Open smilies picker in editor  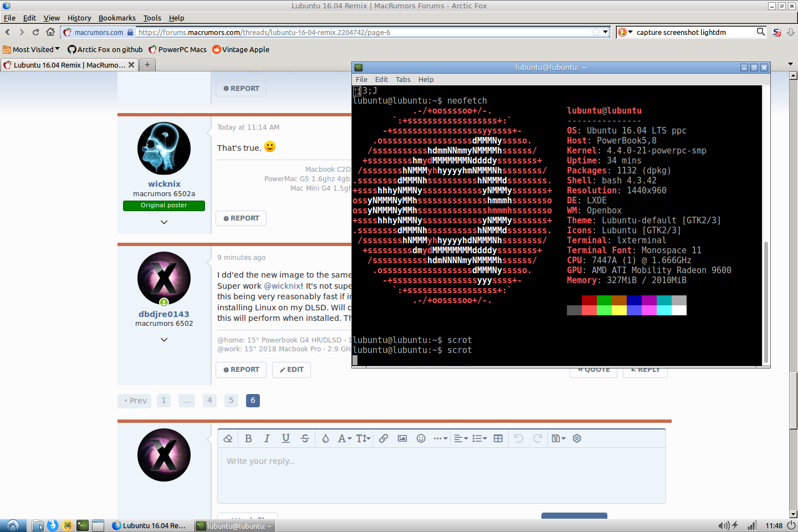coord(421,438)
